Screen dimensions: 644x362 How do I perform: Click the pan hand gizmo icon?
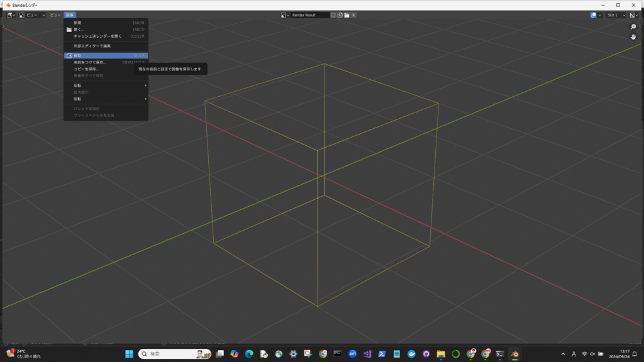(633, 37)
